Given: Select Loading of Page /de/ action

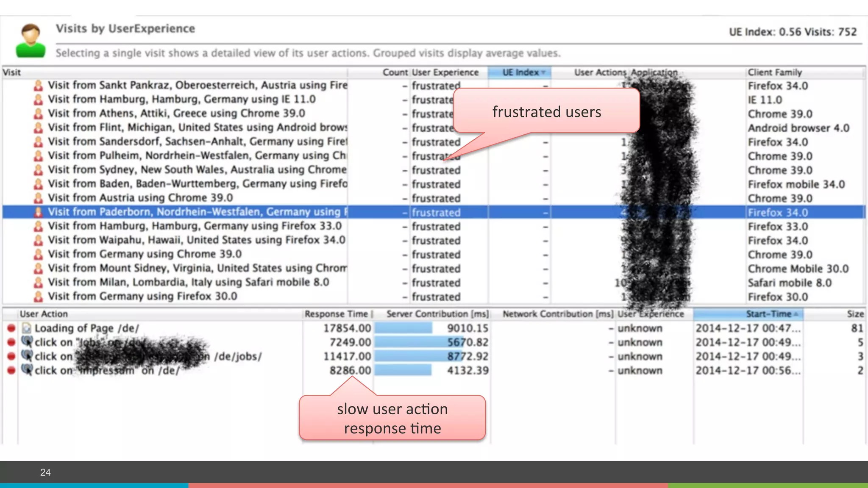Looking at the screenshot, I should (434, 328).
